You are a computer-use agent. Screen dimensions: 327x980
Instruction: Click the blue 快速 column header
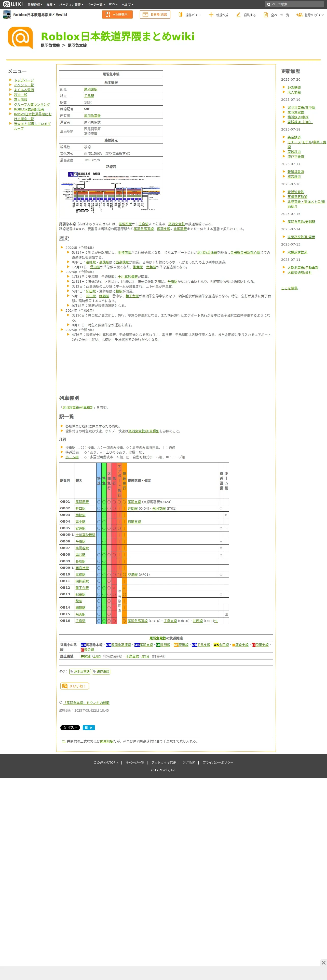(x=99, y=481)
